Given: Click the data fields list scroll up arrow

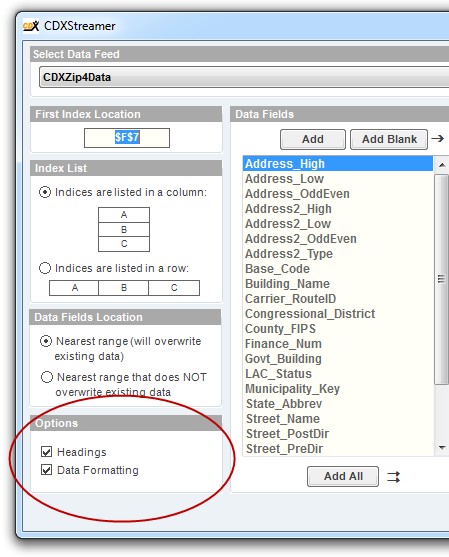Looking at the screenshot, I should click(x=442, y=165).
